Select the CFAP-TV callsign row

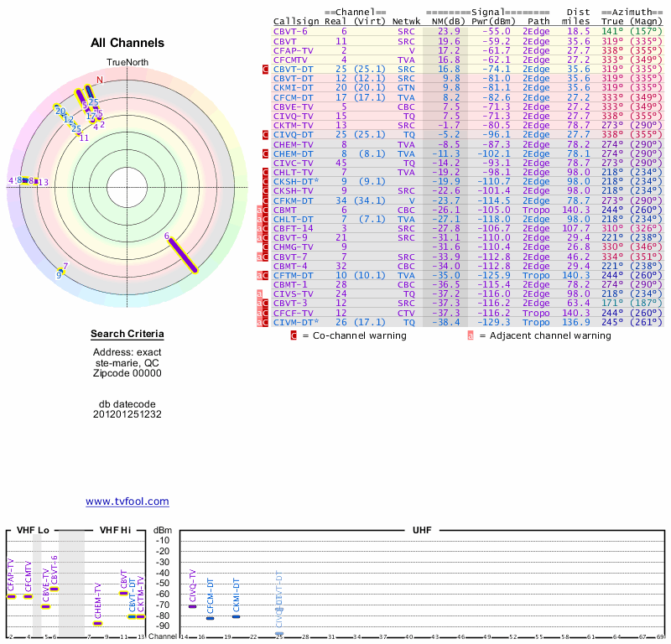(293, 50)
